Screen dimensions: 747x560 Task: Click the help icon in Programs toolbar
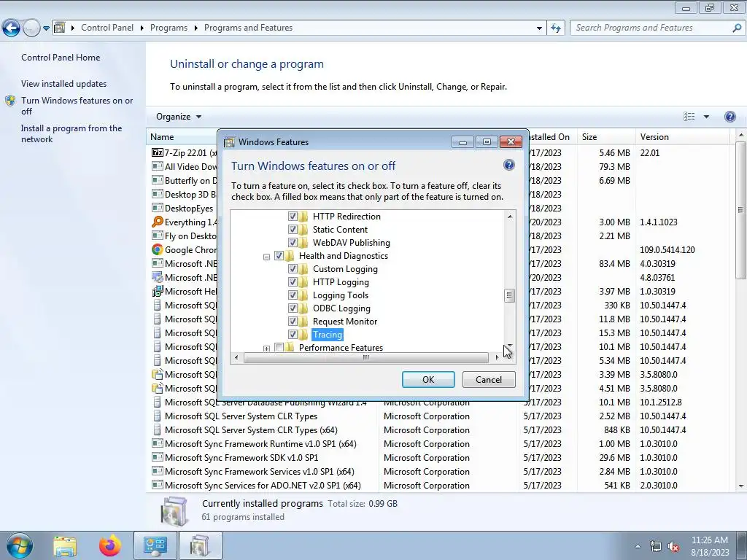[729, 117]
